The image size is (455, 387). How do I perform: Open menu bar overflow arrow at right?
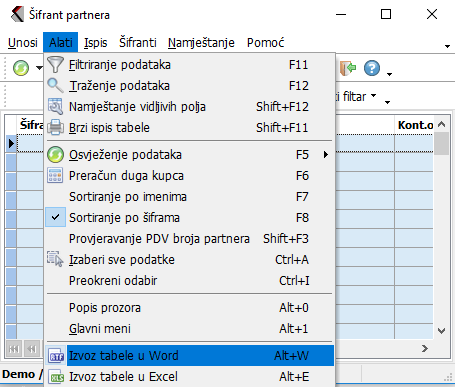click(x=447, y=46)
